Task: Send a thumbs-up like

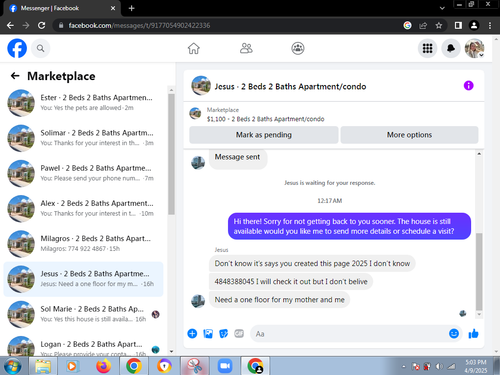Action: tap(473, 333)
